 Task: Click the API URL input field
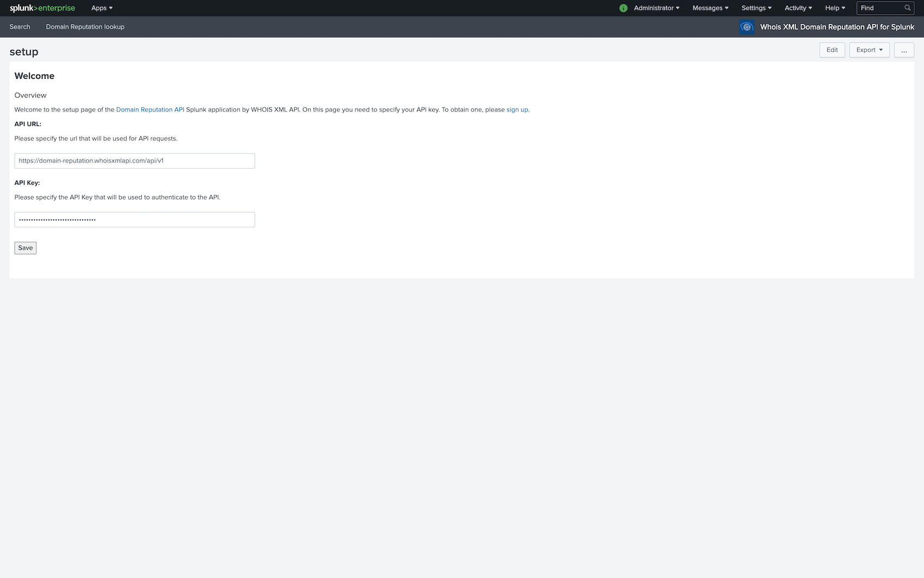tap(135, 161)
